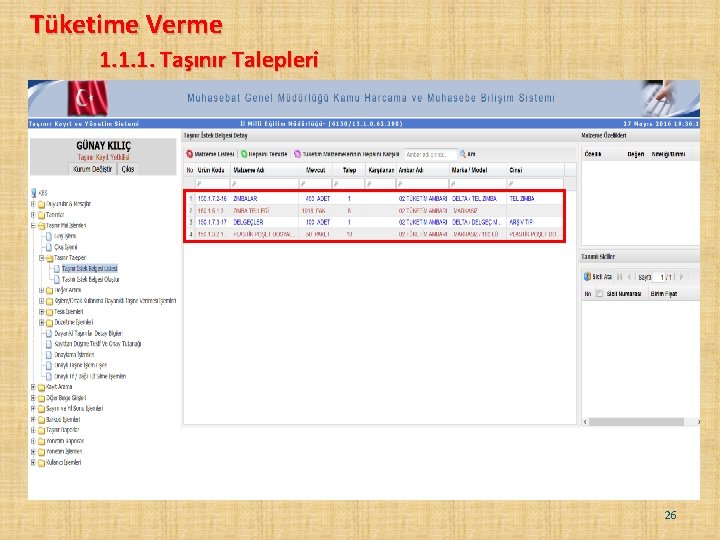Sort by Marka / Model column header
This screenshot has height=540, width=720.
click(478, 170)
